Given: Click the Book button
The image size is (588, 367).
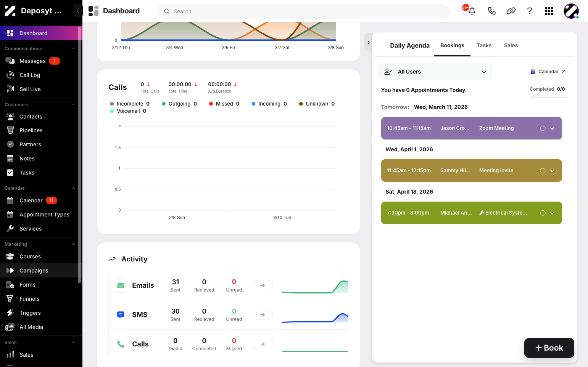Looking at the screenshot, I should click(549, 348).
